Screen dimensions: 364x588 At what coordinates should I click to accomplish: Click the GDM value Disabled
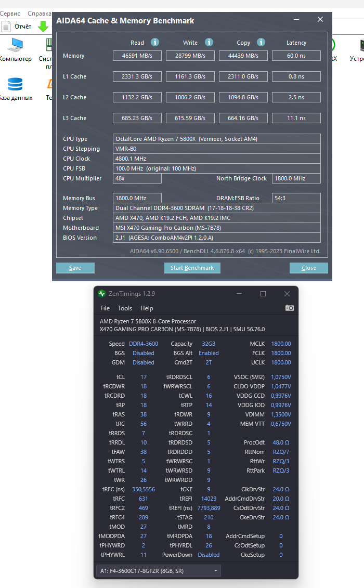pyautogui.click(x=144, y=362)
